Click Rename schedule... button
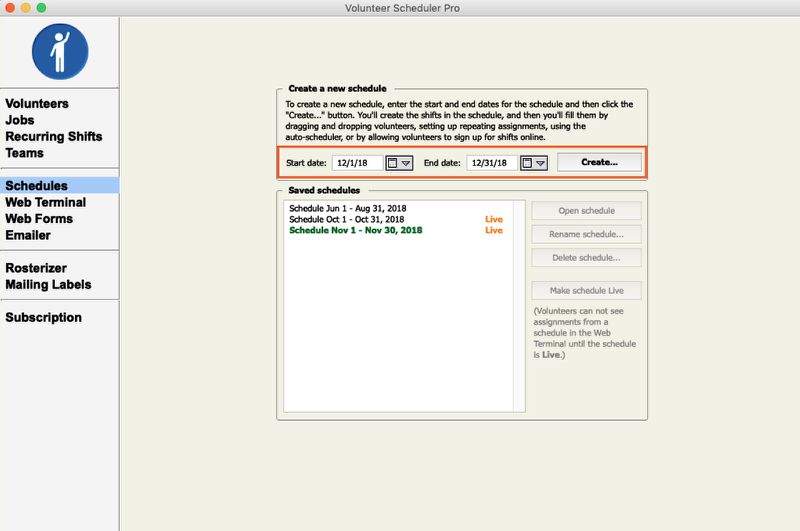Viewport: 800px width, 531px height. pos(586,234)
